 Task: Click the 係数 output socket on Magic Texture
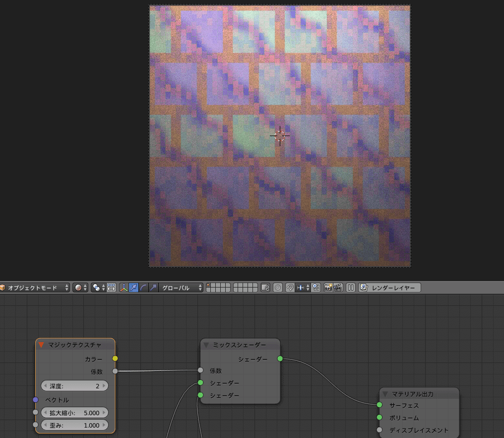(115, 371)
